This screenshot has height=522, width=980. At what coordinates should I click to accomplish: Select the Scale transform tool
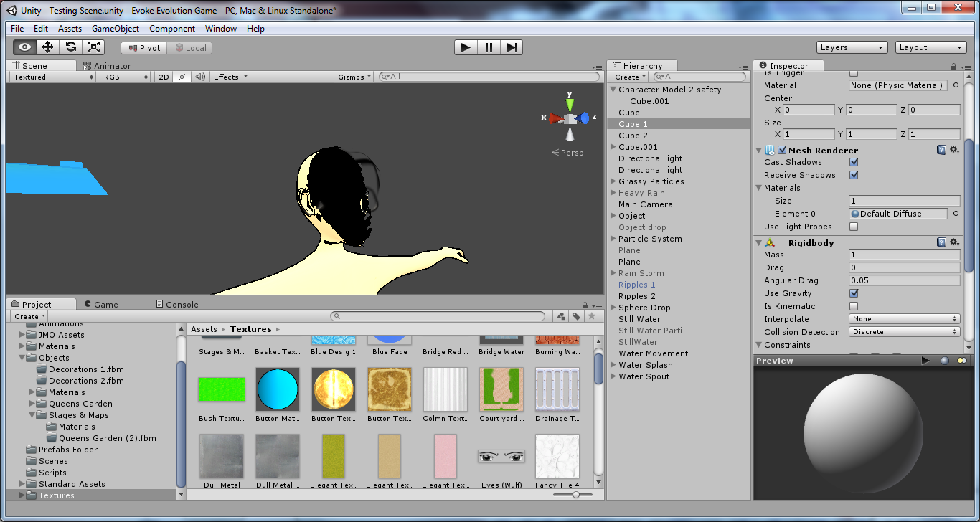tap(94, 47)
